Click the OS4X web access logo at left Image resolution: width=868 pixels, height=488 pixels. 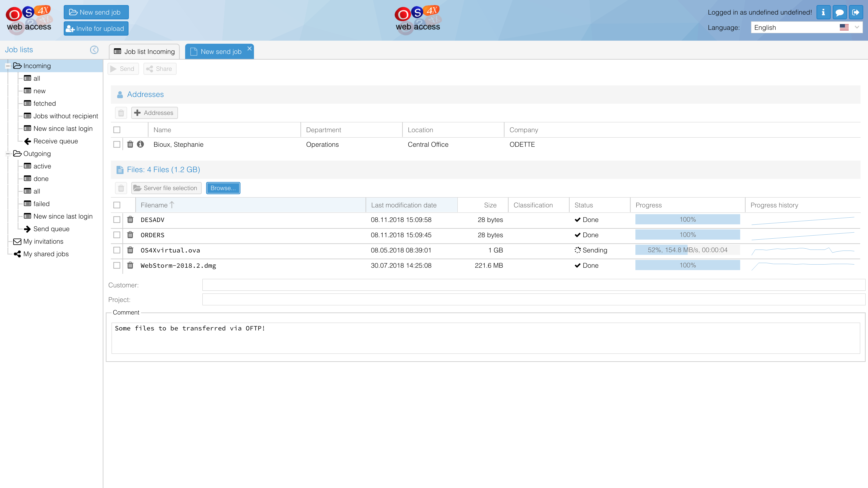[x=29, y=19]
